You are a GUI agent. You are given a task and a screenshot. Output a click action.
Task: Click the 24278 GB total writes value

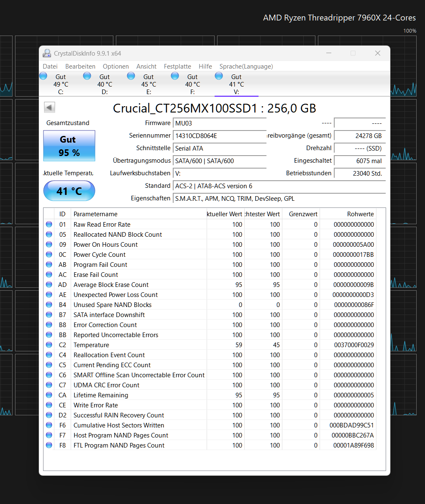click(360, 136)
